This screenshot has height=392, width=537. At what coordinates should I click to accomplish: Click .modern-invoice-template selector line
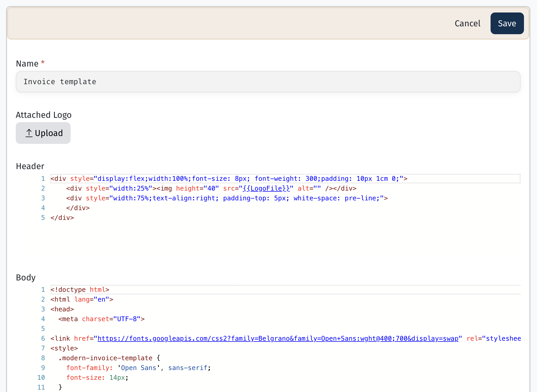(x=109, y=358)
